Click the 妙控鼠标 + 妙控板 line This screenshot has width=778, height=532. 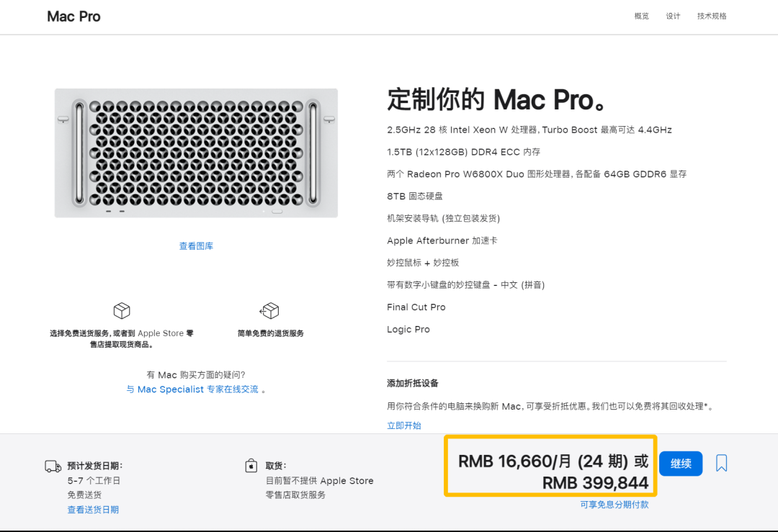423,263
